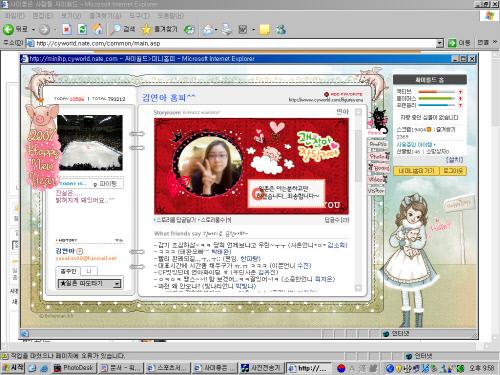Click the yellow shield icon in system tray
The height and width of the screenshot is (375, 500).
(x=398, y=368)
